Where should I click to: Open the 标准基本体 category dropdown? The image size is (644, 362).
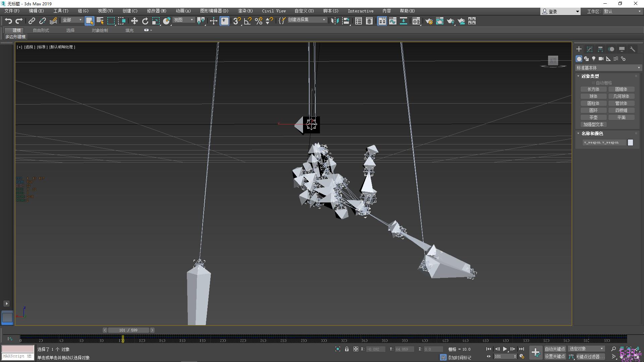pos(608,68)
